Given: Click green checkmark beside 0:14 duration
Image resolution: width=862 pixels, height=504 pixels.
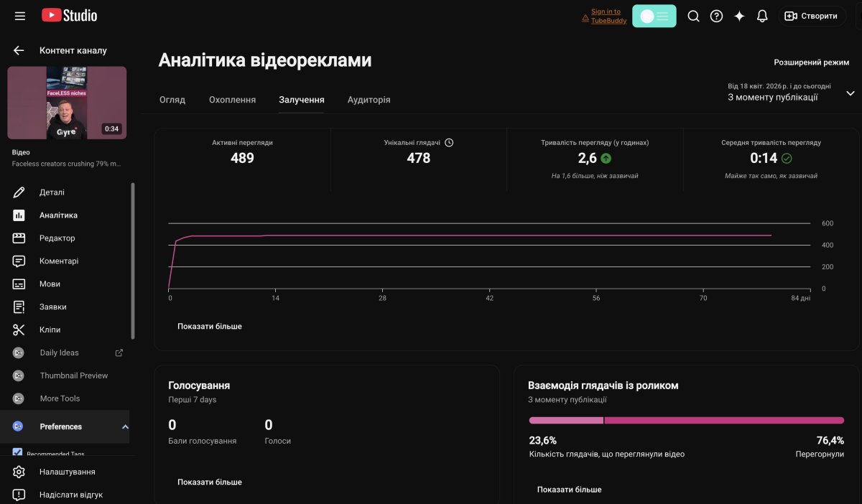Looking at the screenshot, I should pyautogui.click(x=787, y=159).
